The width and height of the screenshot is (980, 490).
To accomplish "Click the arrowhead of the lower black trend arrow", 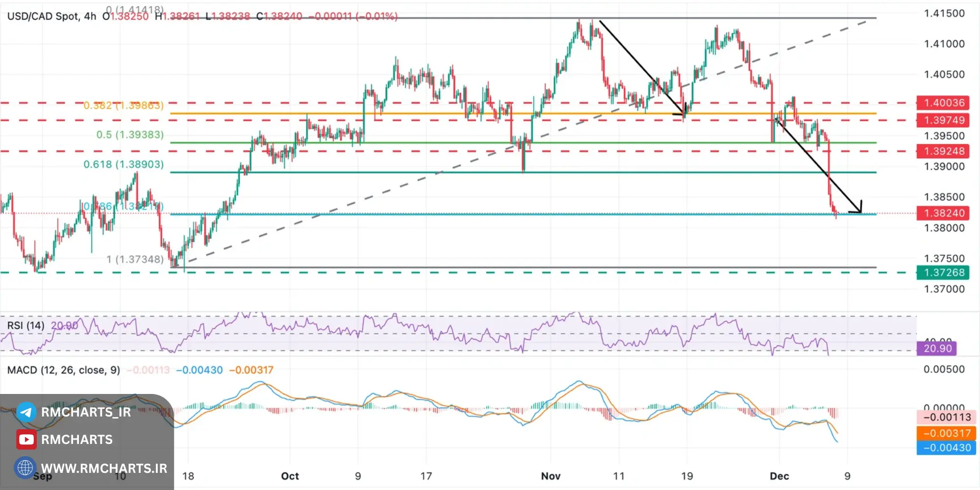I will pos(858,209).
